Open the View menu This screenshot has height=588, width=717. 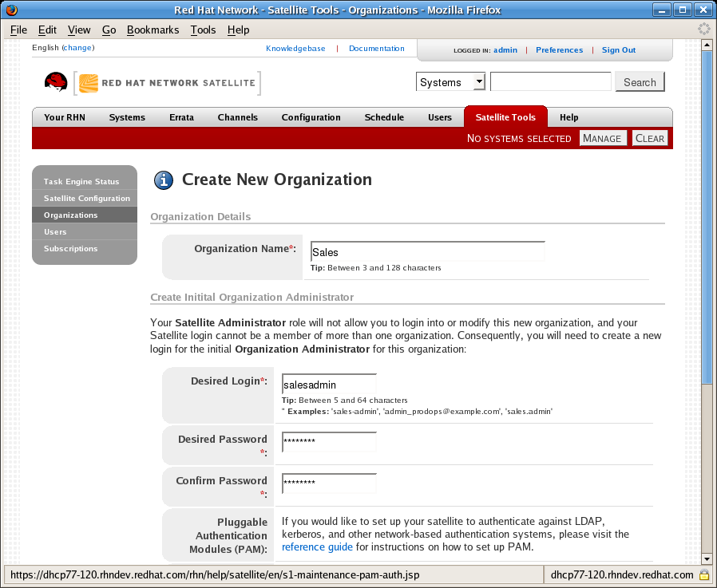79,30
